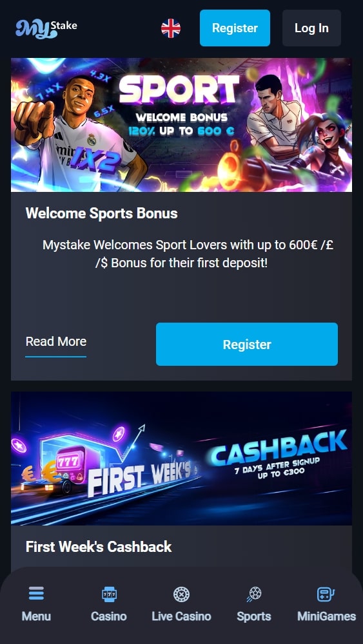
Task: Open Read More link for sports bonus
Action: (56, 341)
